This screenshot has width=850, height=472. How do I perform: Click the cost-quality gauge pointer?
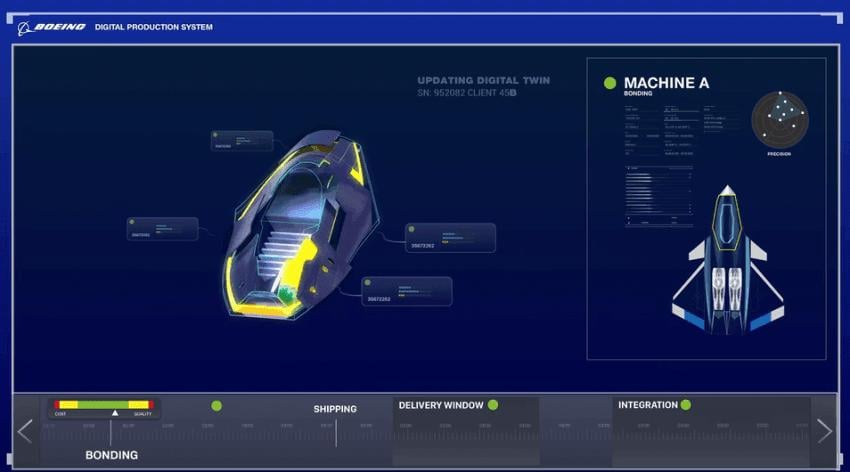(x=115, y=412)
